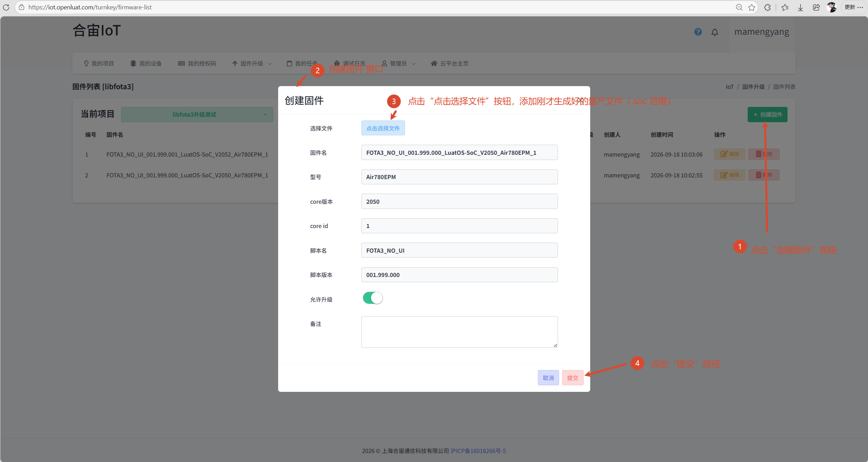Click inside the 固件名 input field
The width and height of the screenshot is (868, 462).
459,152
